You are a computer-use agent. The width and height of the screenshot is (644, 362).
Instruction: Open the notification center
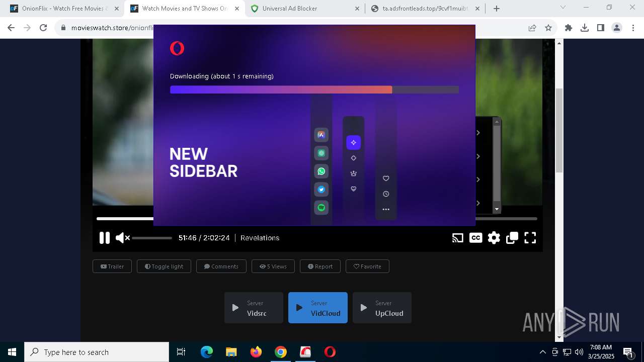(x=628, y=352)
